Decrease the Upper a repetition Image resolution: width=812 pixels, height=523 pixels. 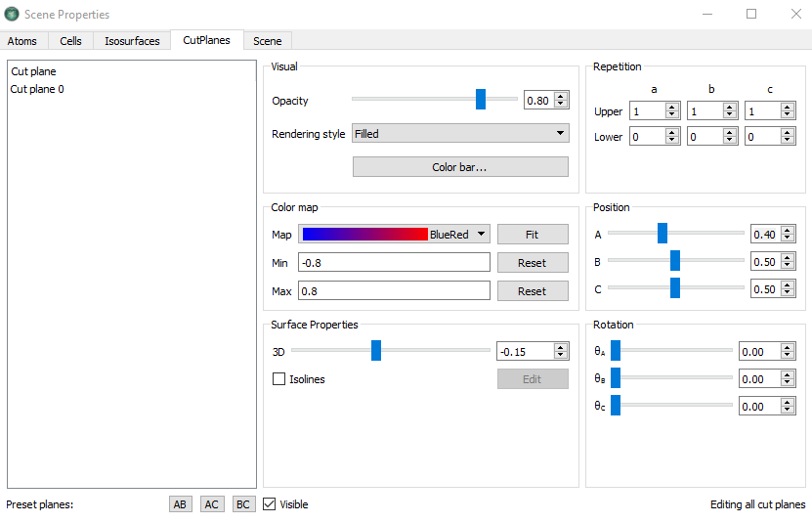[x=672, y=114]
